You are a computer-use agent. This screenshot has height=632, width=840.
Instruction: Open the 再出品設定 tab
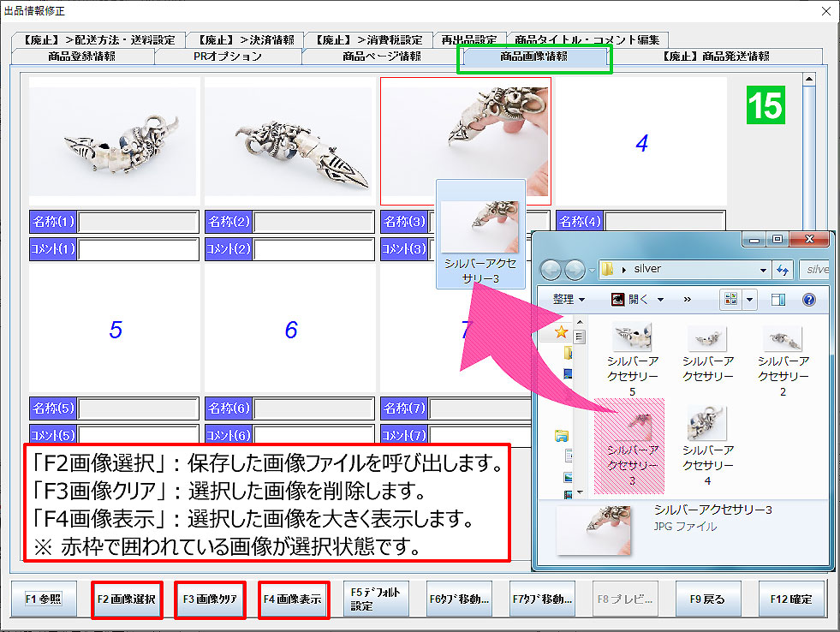(x=469, y=39)
